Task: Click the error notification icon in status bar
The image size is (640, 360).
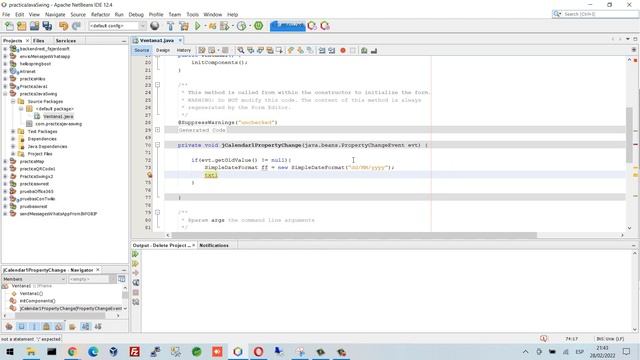Action: tap(544, 339)
